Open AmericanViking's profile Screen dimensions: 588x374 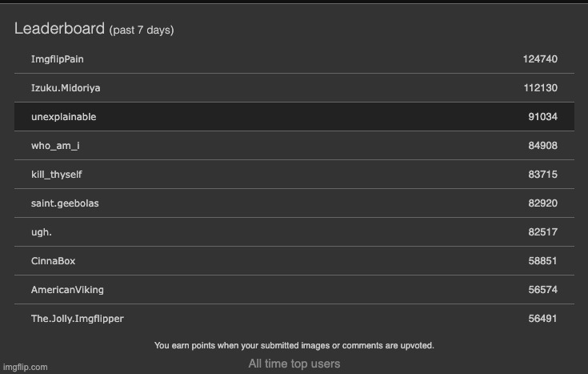coord(67,290)
